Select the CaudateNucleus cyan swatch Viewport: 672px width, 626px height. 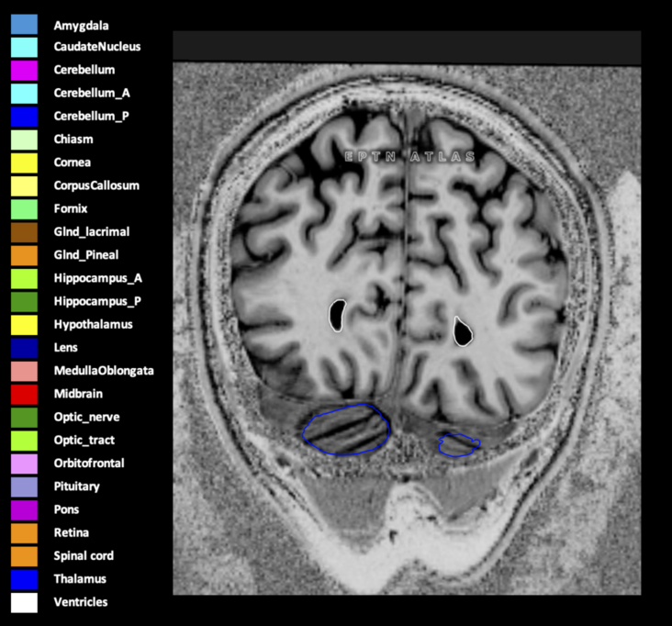(x=24, y=47)
